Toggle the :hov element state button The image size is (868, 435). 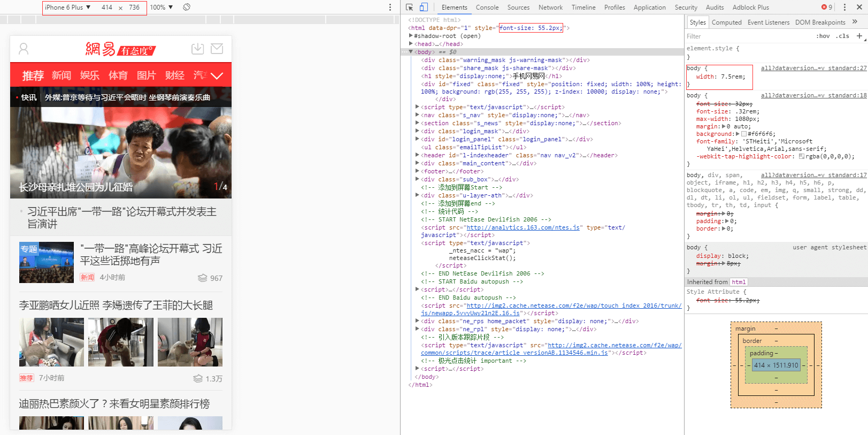pos(823,36)
